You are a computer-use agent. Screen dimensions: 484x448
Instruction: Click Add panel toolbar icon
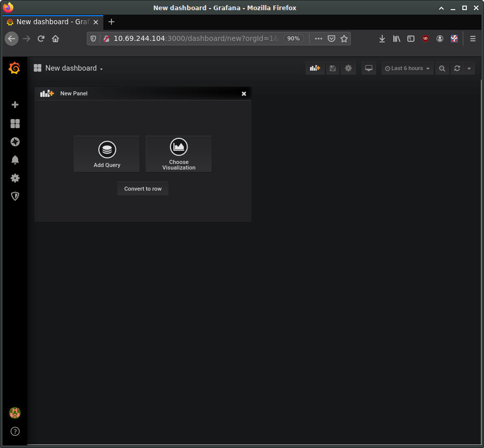[315, 68]
